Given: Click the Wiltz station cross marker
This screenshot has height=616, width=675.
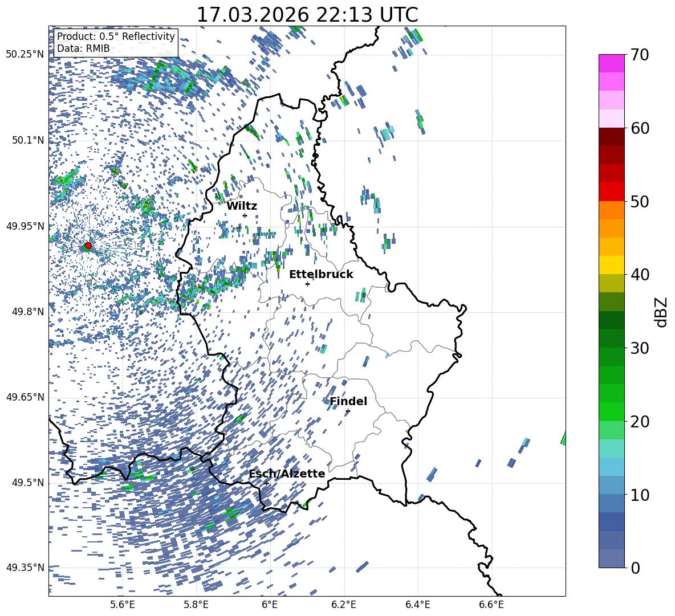Looking at the screenshot, I should tap(245, 215).
